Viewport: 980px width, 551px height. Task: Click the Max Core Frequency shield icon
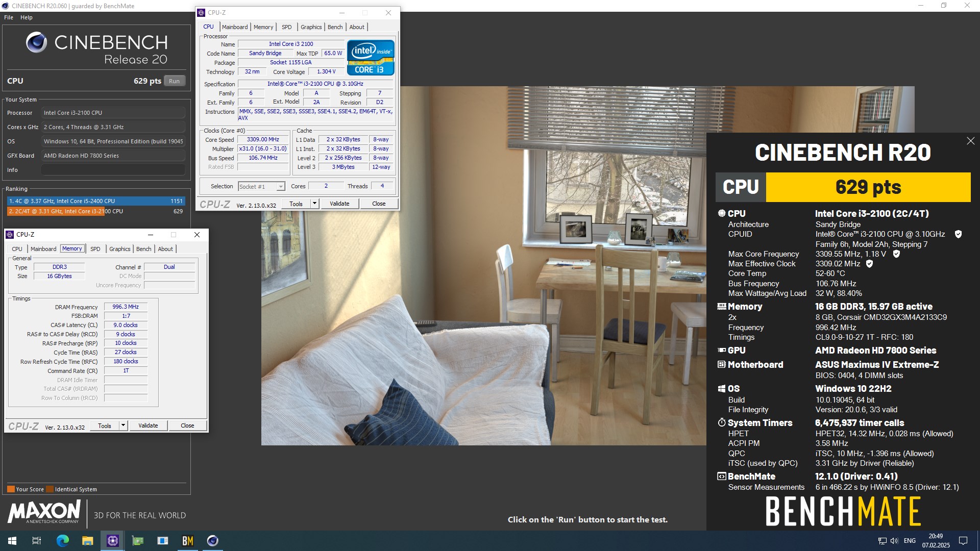point(896,254)
